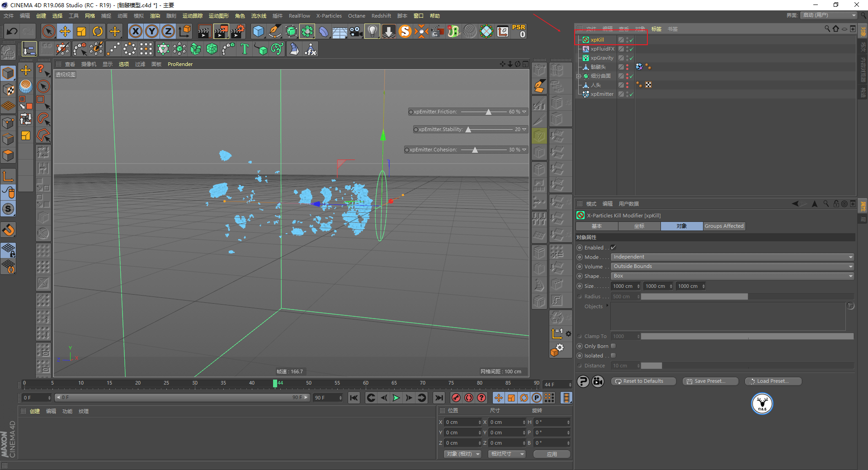Click the xpEmitter object icon

[585, 94]
